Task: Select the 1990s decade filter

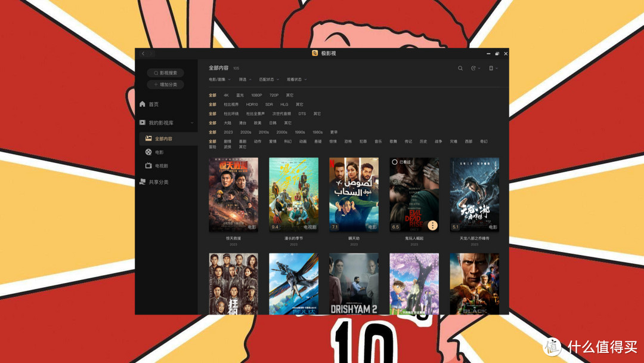Action: 300,133
